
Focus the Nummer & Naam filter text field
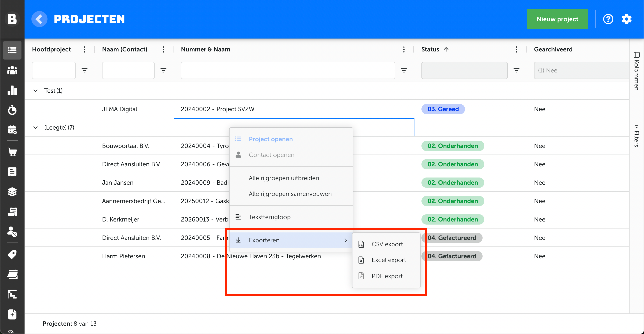288,70
